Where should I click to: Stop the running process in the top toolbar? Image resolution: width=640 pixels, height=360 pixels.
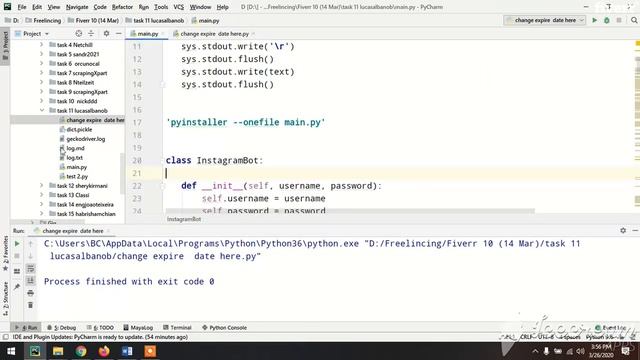coord(619,20)
